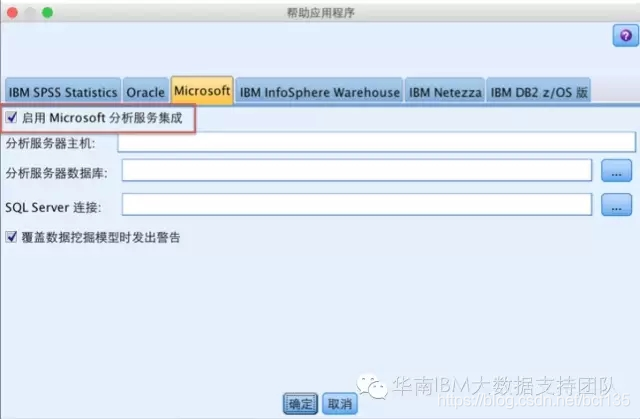The width and height of the screenshot is (640, 419).
Task: Click the 分析服务器主机 input field
Action: (x=376, y=142)
